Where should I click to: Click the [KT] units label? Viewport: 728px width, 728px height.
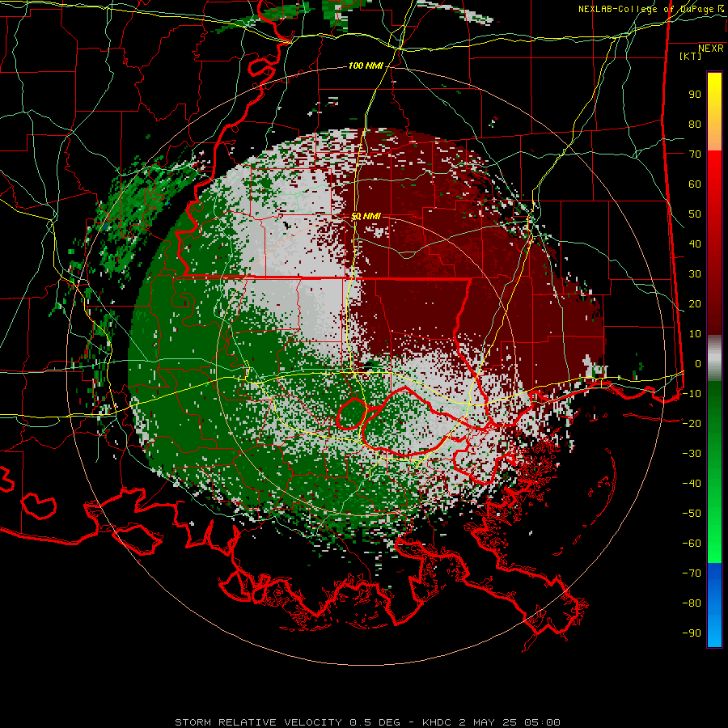pos(690,56)
